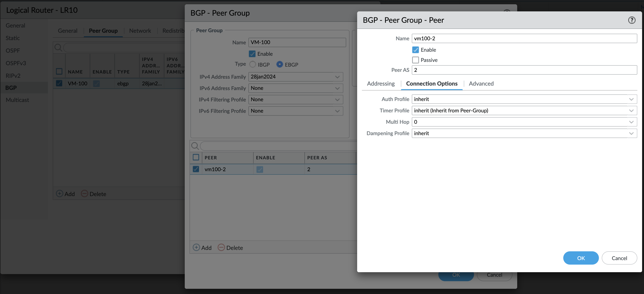Click the Peer AS input field

(524, 70)
